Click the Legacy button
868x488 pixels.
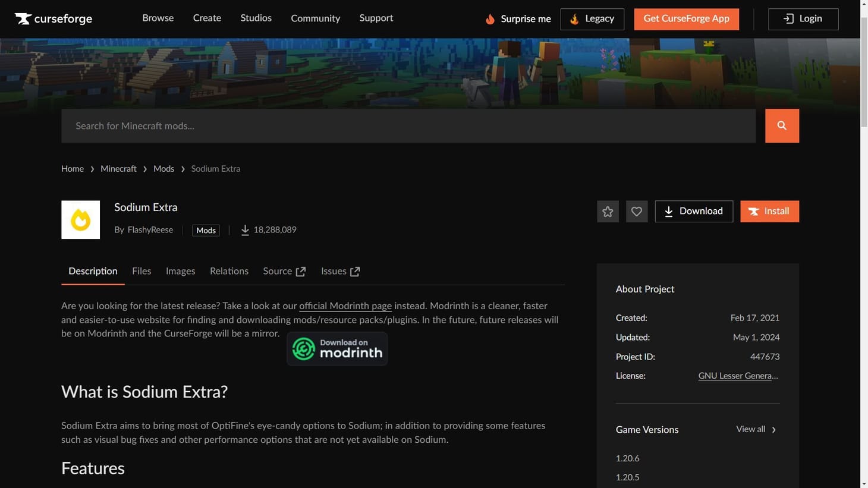tap(592, 18)
